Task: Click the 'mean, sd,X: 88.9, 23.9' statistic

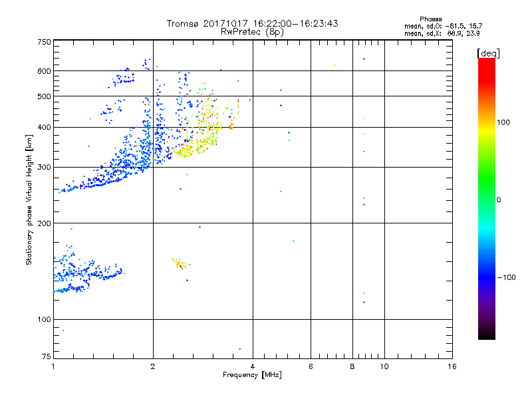Action: coord(442,33)
